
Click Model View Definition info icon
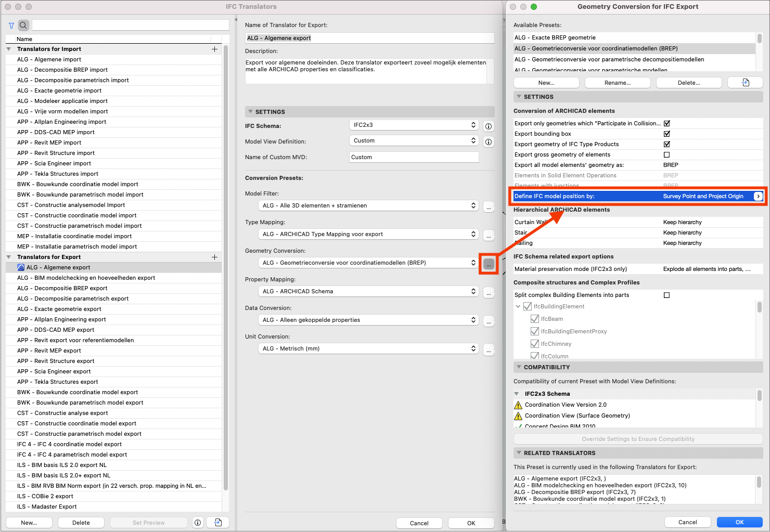click(489, 142)
